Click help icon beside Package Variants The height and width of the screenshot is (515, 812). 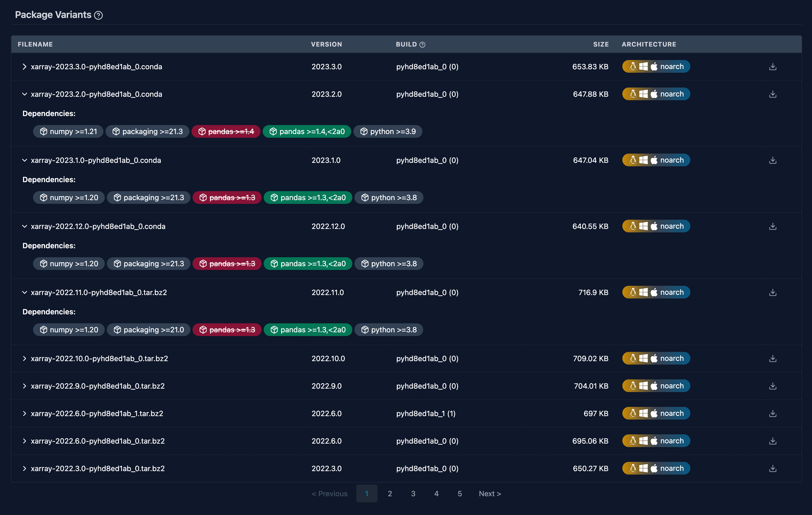[98, 15]
